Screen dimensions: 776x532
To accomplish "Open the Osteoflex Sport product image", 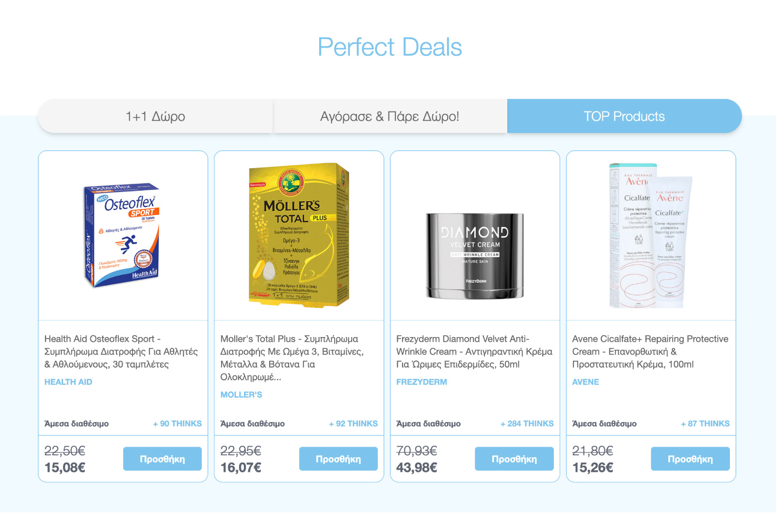I will point(123,235).
